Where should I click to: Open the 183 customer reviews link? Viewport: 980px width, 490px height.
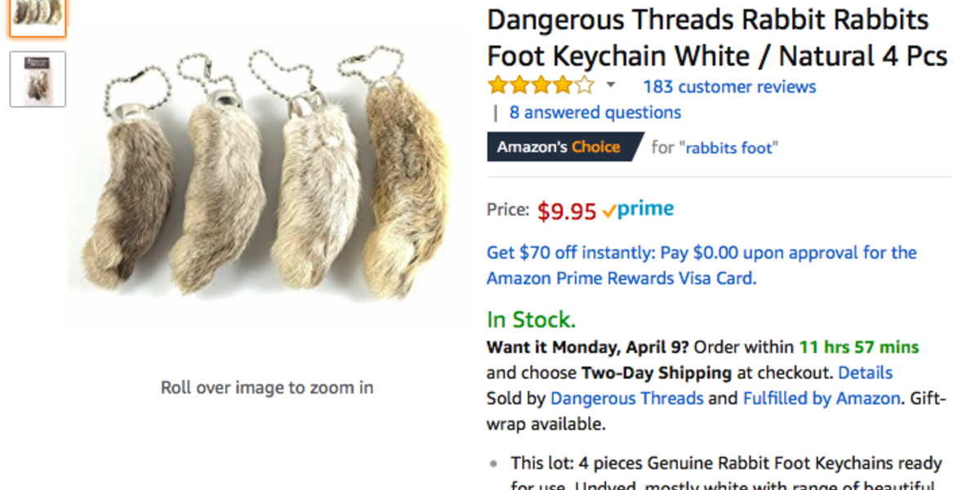729,87
